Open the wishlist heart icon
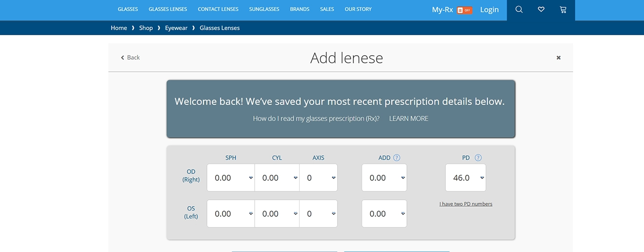Image resolution: width=644 pixels, height=252 pixels. [x=541, y=10]
